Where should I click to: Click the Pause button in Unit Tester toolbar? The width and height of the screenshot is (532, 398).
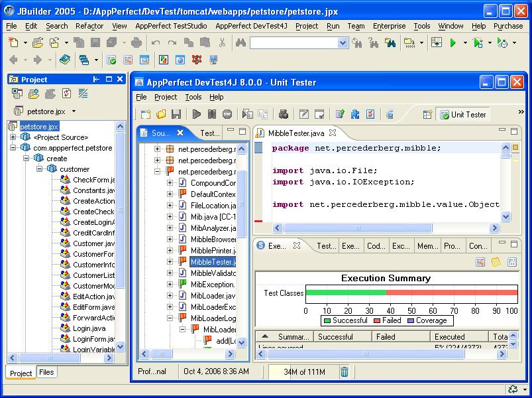(x=212, y=114)
